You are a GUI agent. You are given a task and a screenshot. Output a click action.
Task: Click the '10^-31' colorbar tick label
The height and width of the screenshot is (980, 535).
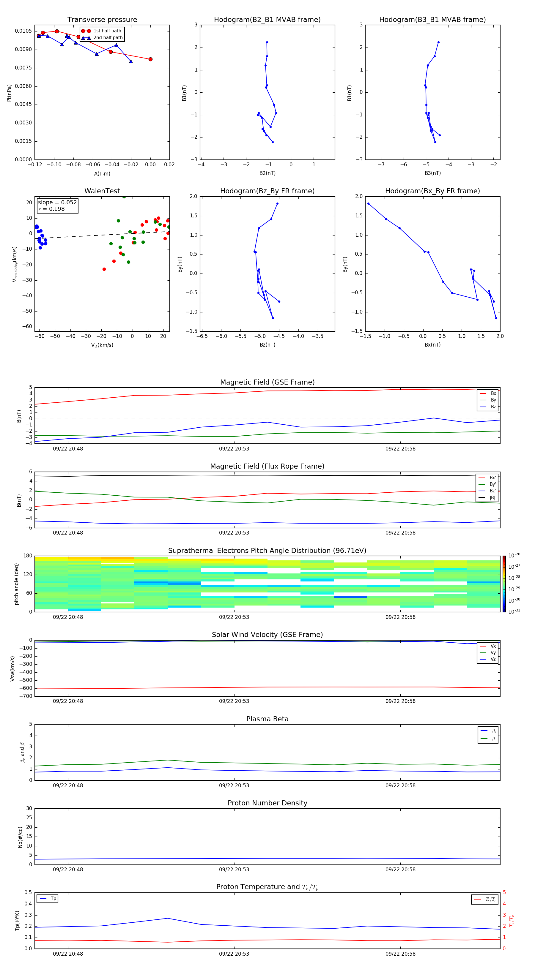tap(514, 611)
